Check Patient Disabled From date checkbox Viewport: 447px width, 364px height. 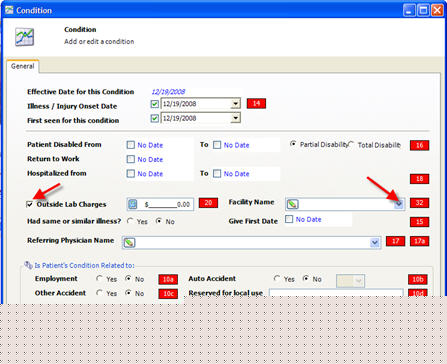pos(131,145)
